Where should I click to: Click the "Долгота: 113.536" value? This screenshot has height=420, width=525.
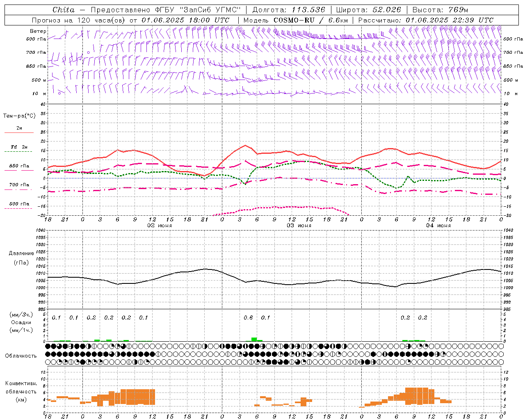click(x=289, y=10)
